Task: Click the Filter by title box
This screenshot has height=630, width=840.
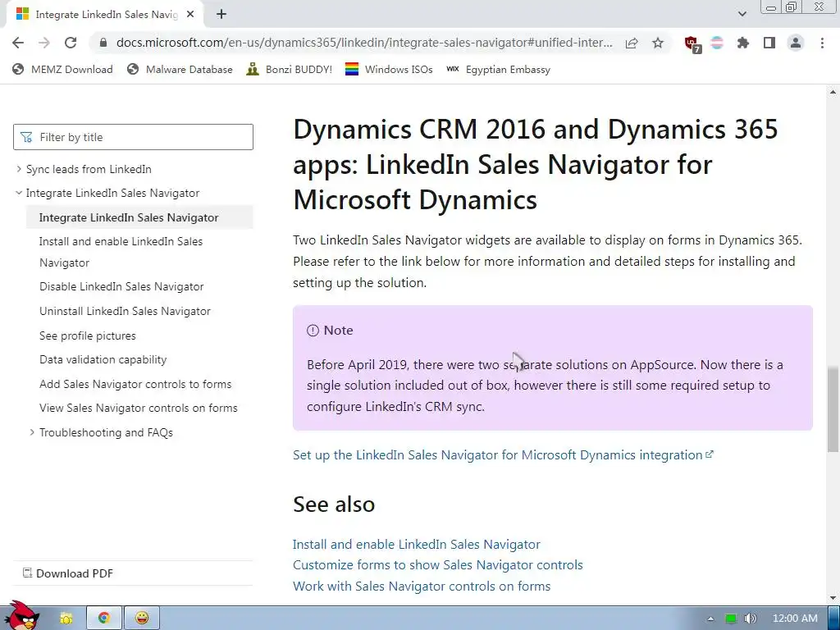Action: (x=134, y=137)
